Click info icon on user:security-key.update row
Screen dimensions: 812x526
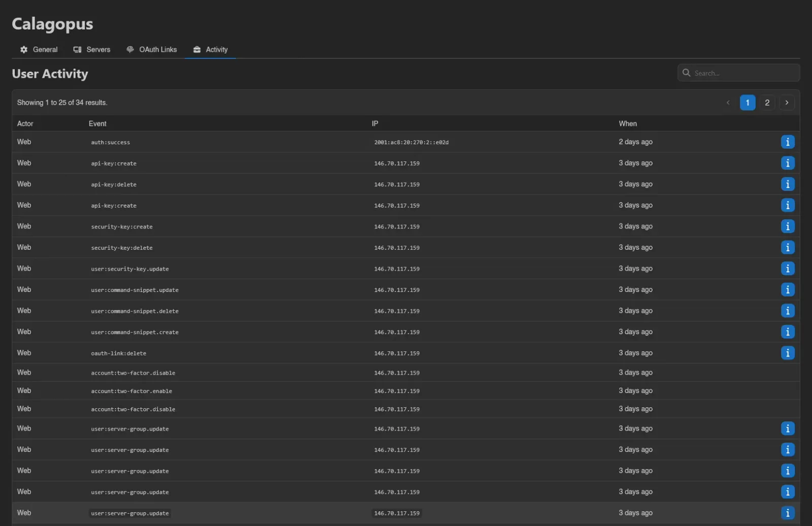(788, 269)
